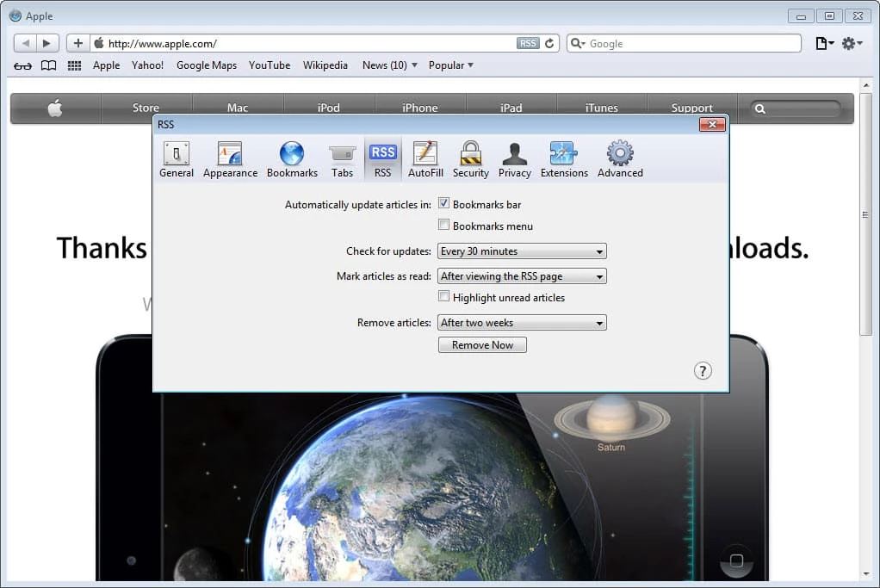Enable Highlight unread articles

click(x=444, y=297)
